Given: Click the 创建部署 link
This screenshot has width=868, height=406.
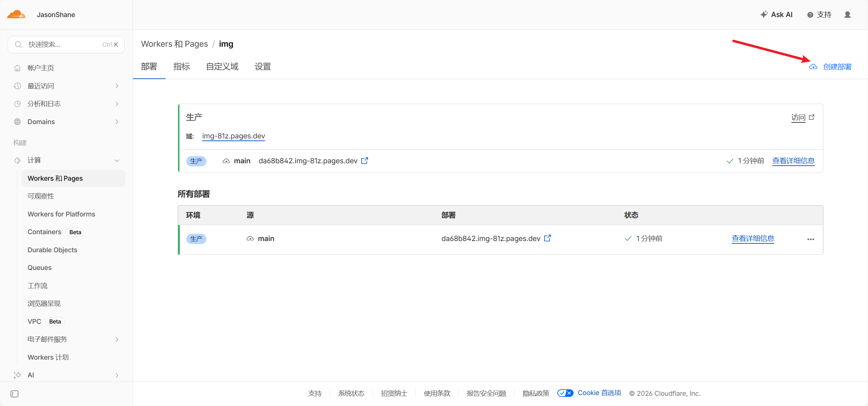Looking at the screenshot, I should [837, 67].
